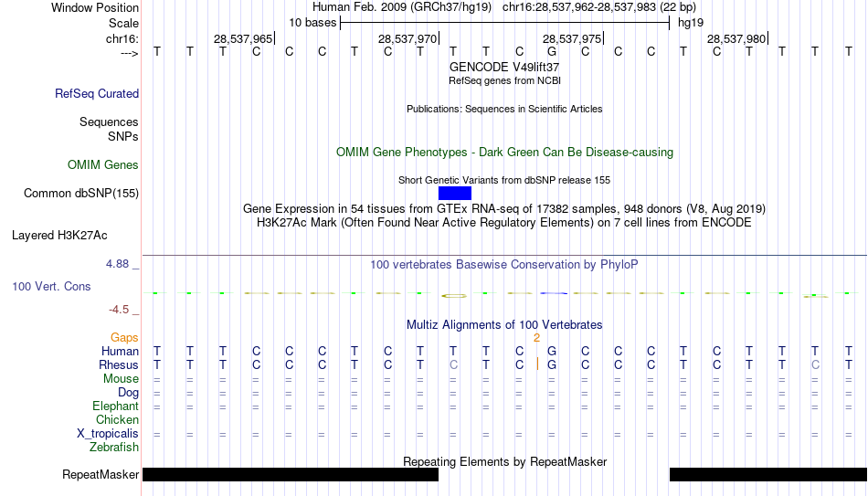Click the left black RepeatMasker element
The width and height of the screenshot is (868, 496).
[x=291, y=474]
